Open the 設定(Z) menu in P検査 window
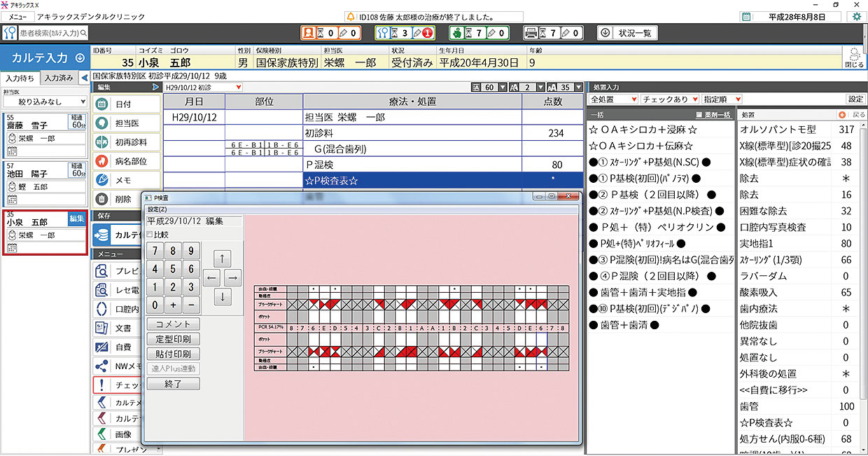 tap(157, 209)
